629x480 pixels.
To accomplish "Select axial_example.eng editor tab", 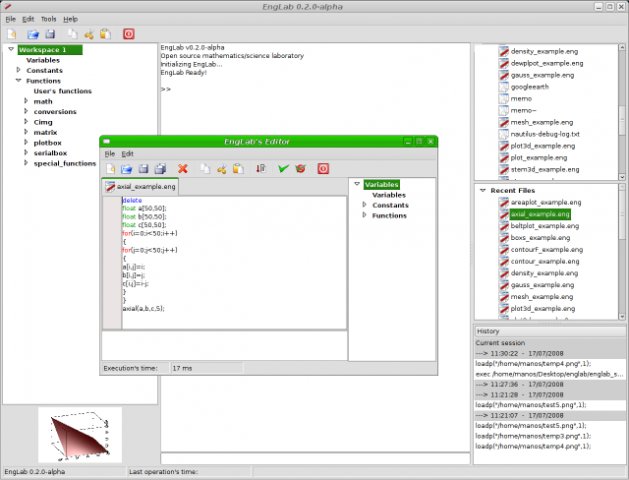I will (140, 187).
